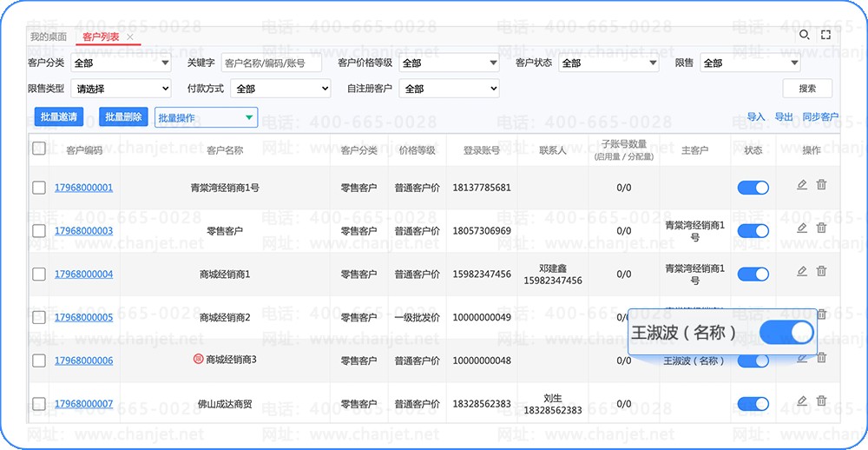
Task: Click the 搜索 button
Action: pyautogui.click(x=807, y=88)
